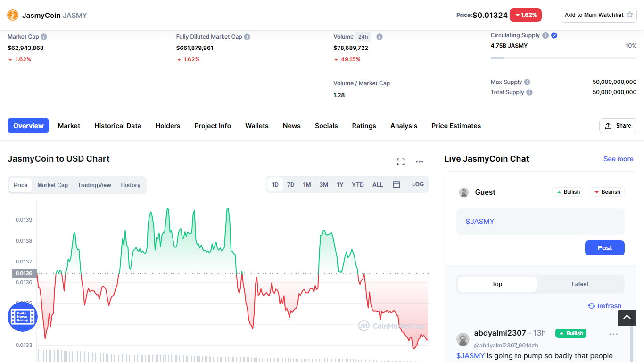Open the calendar date range picker
644x362 pixels.
point(396,184)
